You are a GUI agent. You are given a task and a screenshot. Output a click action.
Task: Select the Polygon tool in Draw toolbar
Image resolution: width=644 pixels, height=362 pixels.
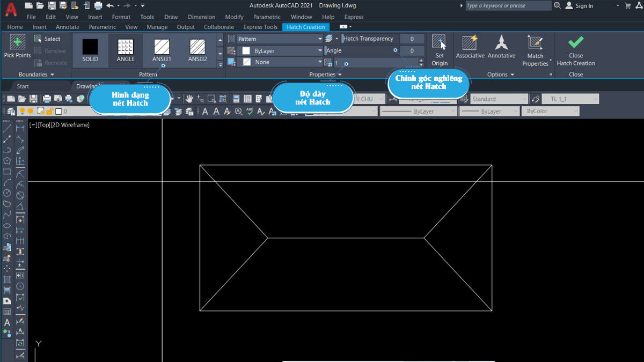7,160
